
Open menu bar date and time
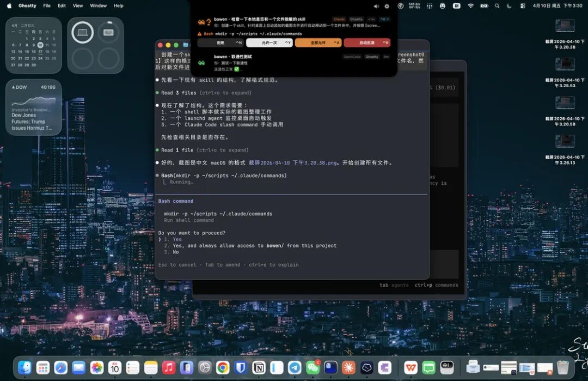pyautogui.click(x=558, y=5)
